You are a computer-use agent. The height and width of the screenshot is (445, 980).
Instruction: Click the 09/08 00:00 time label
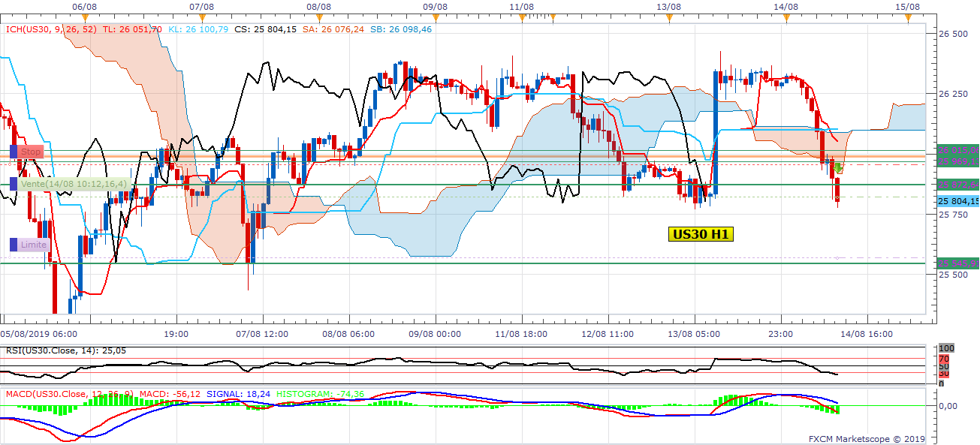(x=436, y=334)
